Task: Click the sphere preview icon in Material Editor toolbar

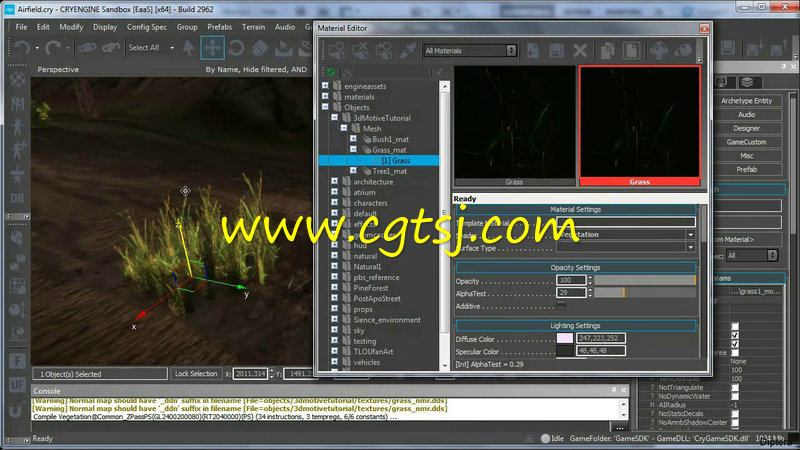Action: 683,51
